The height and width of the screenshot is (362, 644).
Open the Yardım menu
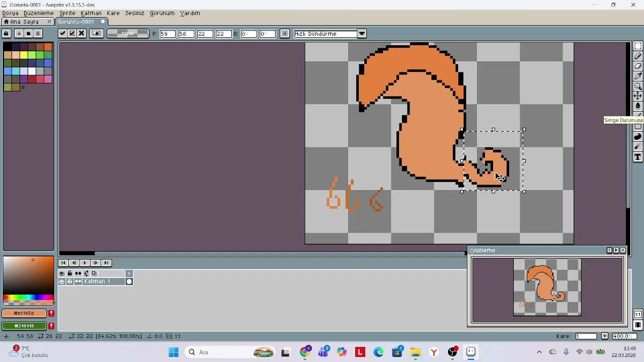point(190,13)
